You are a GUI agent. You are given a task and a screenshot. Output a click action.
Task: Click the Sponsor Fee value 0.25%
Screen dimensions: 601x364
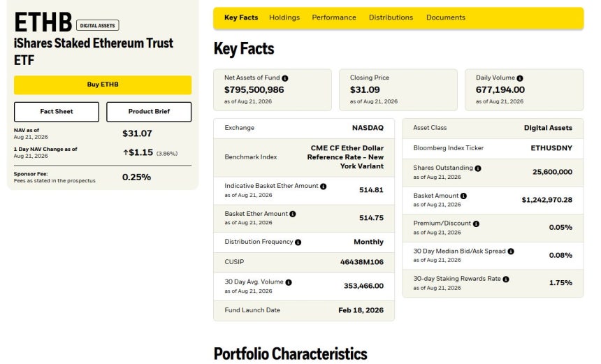(136, 177)
